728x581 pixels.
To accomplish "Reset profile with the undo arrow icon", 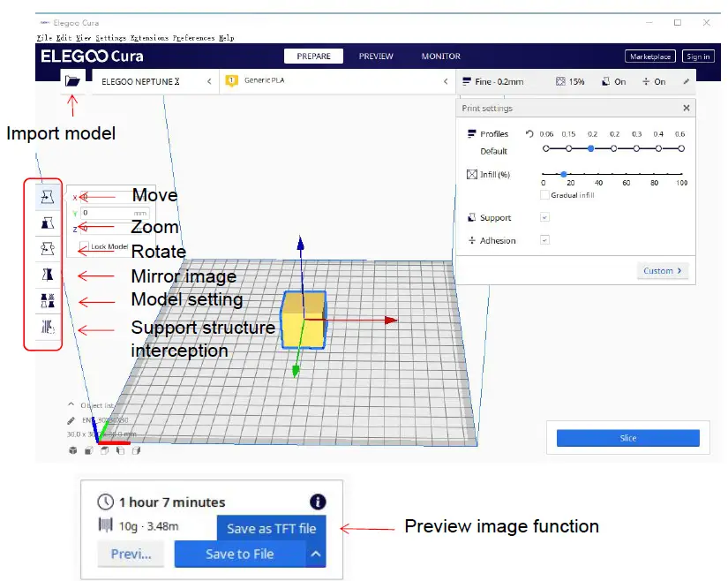I will (x=529, y=133).
